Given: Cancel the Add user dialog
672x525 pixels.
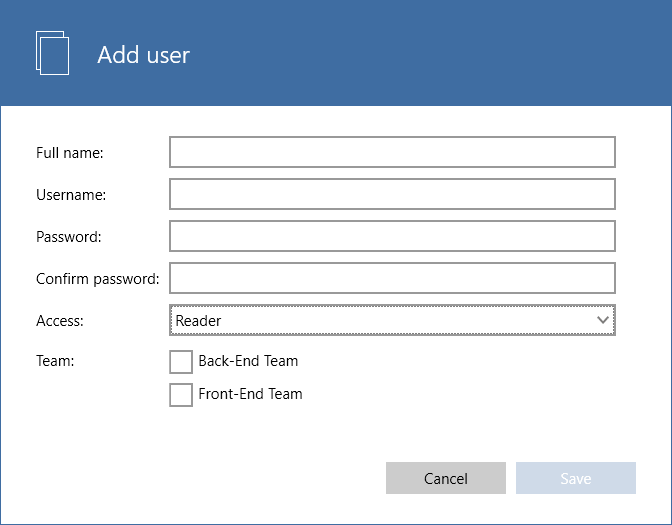Looking at the screenshot, I should 446,478.
